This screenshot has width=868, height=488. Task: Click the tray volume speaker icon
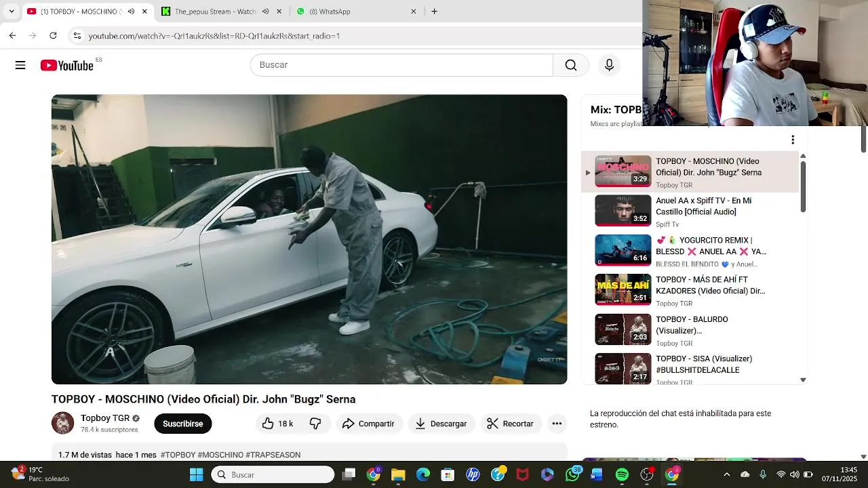(794, 474)
